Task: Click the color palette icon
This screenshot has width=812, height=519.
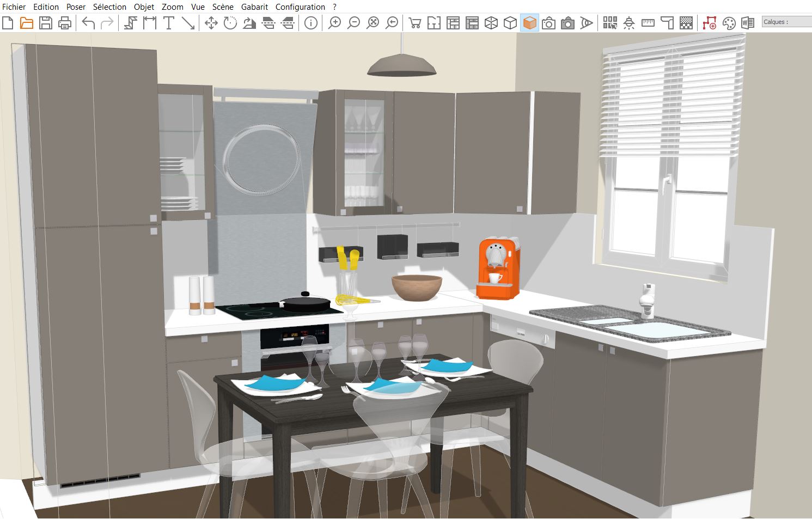Action: point(729,23)
